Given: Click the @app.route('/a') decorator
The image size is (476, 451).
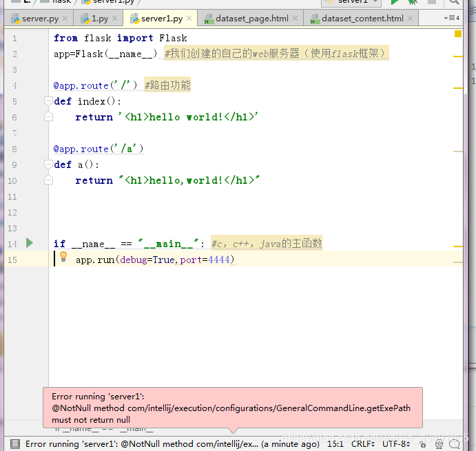Looking at the screenshot, I should (x=99, y=149).
